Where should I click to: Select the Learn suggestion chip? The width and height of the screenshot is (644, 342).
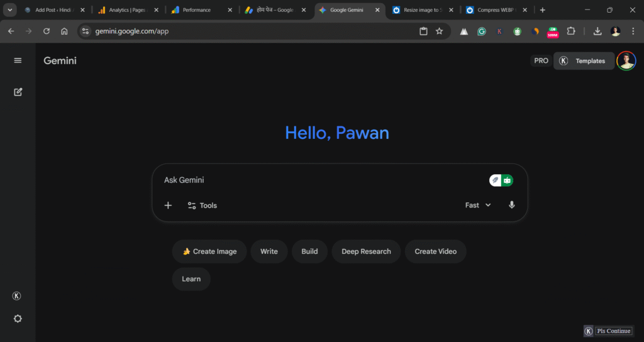coord(191,279)
